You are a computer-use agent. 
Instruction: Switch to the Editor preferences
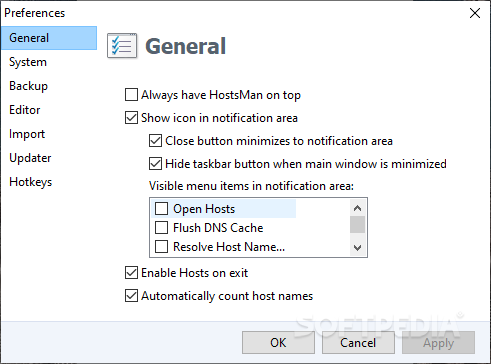49,110
